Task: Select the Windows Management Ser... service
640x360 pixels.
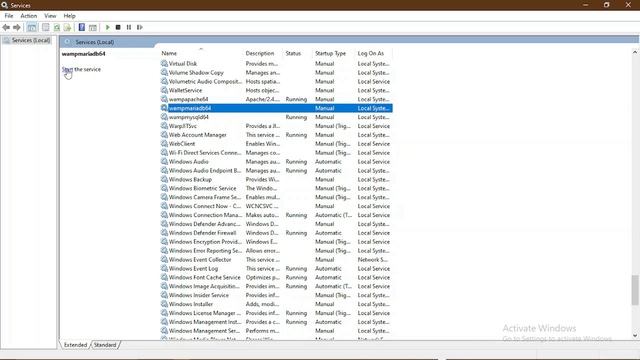Action: pyautogui.click(x=205, y=331)
